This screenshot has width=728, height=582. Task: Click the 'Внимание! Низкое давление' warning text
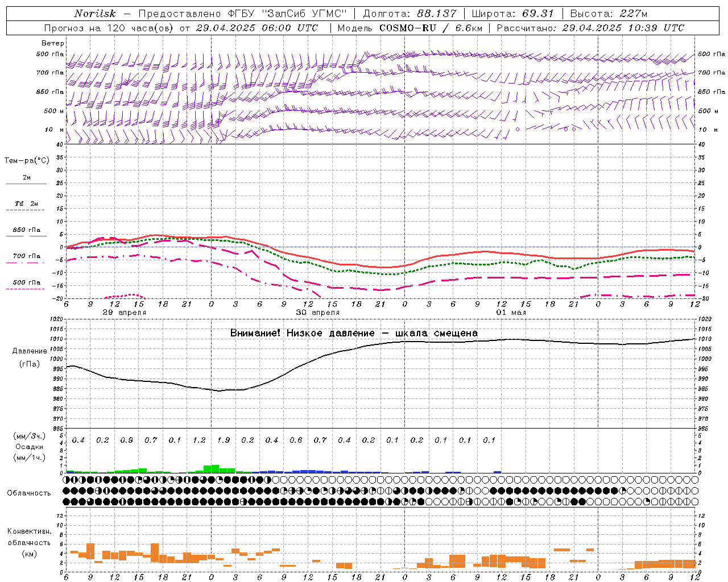302,334
